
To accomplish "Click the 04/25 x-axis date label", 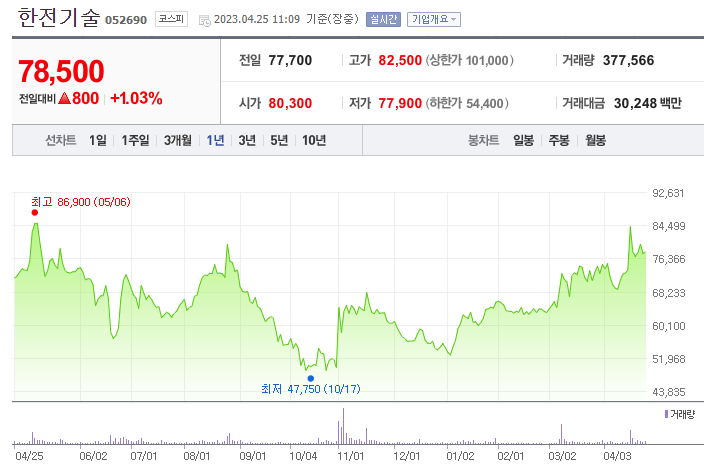I will tap(29, 456).
